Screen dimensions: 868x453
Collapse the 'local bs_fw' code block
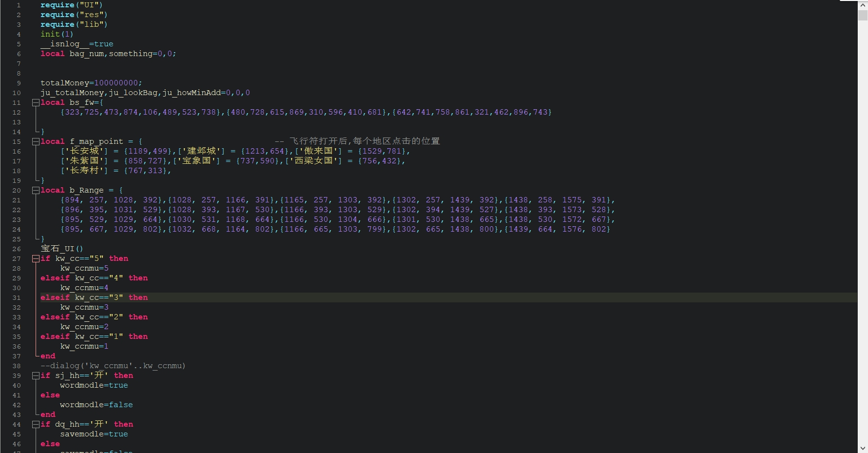(36, 102)
